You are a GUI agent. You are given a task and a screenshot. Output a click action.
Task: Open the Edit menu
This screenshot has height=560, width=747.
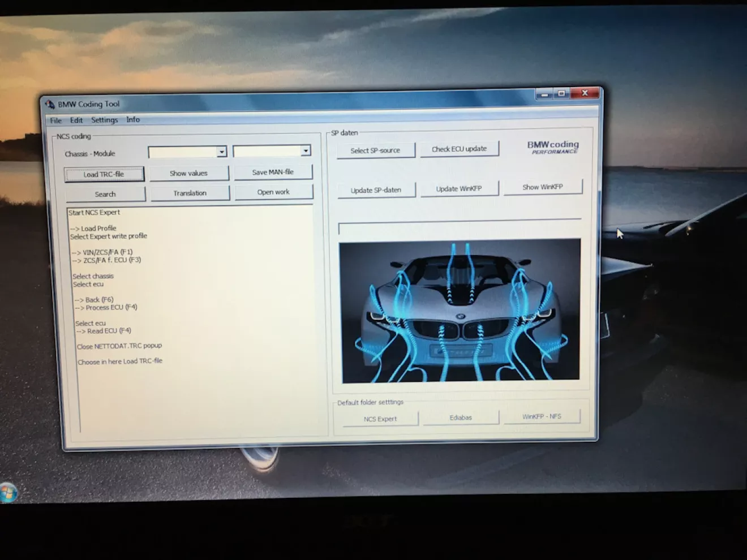coord(76,120)
